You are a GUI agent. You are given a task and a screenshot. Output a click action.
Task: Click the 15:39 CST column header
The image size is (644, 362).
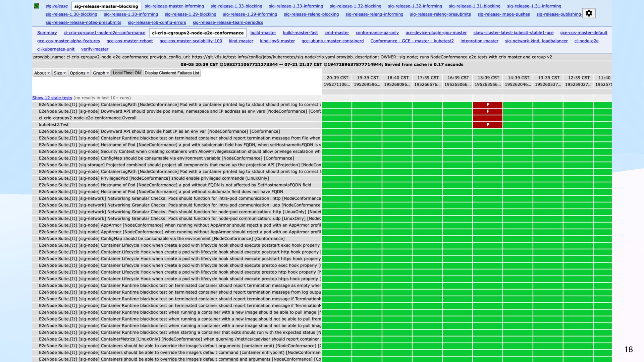[x=488, y=78]
